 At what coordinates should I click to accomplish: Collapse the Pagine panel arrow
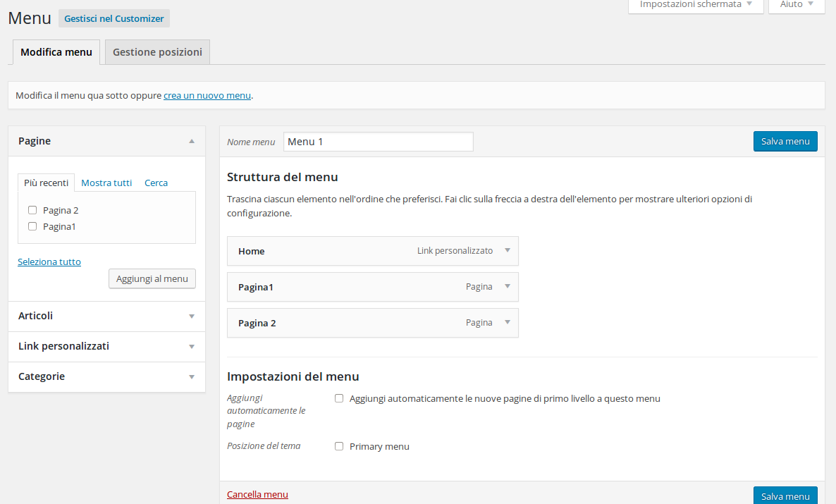[191, 141]
